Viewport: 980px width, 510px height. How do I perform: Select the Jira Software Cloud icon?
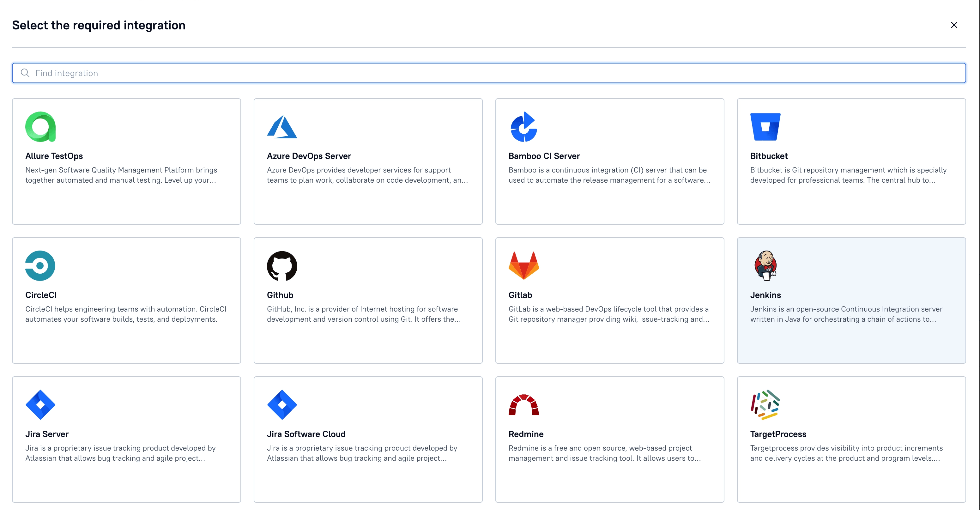(x=282, y=404)
